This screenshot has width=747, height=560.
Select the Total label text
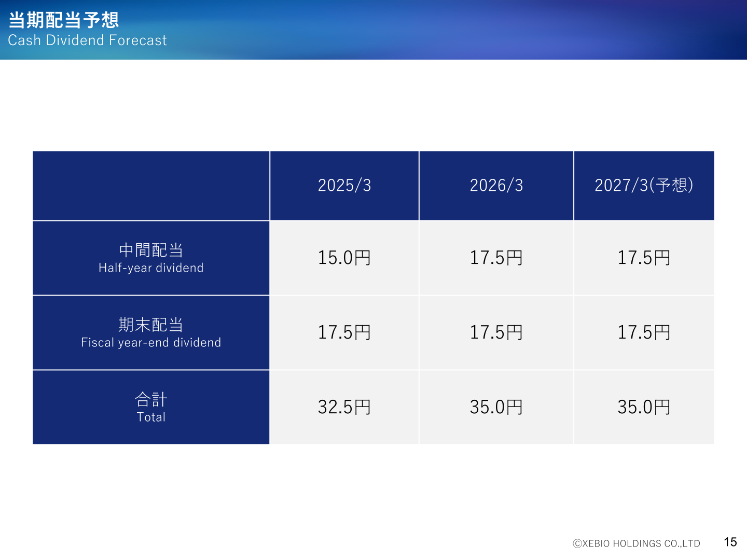[151, 417]
